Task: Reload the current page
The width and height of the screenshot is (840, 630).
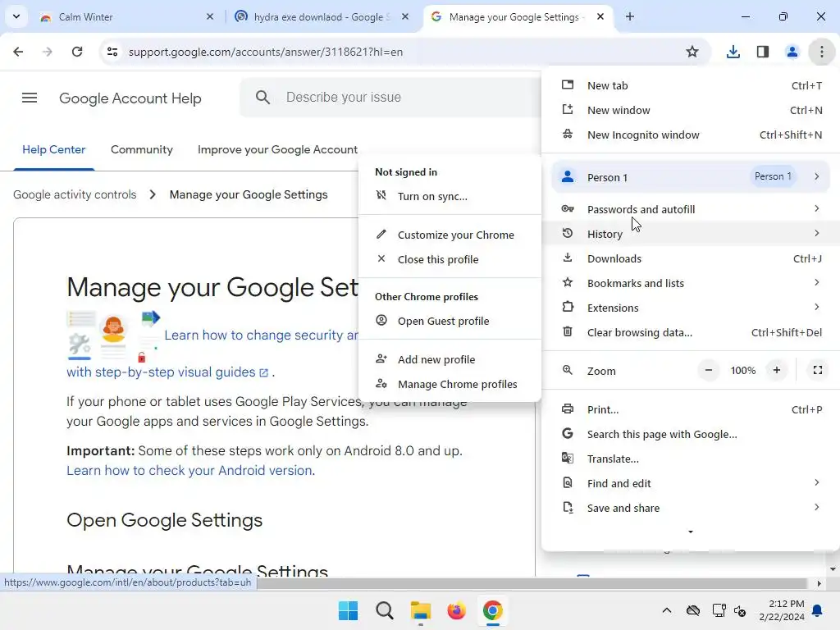Action: pos(77,52)
